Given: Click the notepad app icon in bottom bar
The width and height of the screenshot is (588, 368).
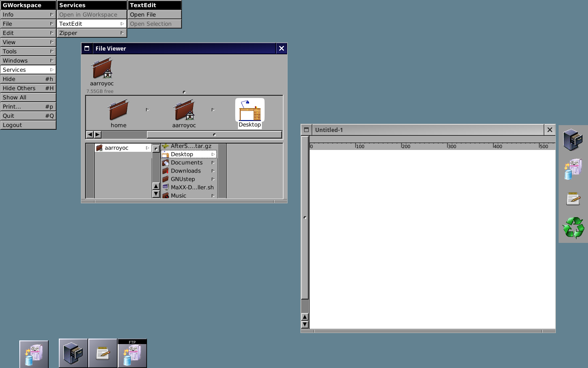Looking at the screenshot, I should tap(103, 354).
